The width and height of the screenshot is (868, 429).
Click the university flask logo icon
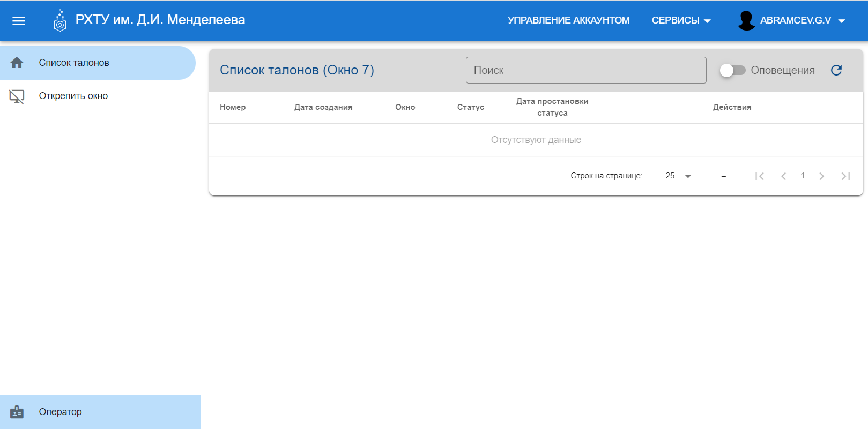(x=60, y=21)
